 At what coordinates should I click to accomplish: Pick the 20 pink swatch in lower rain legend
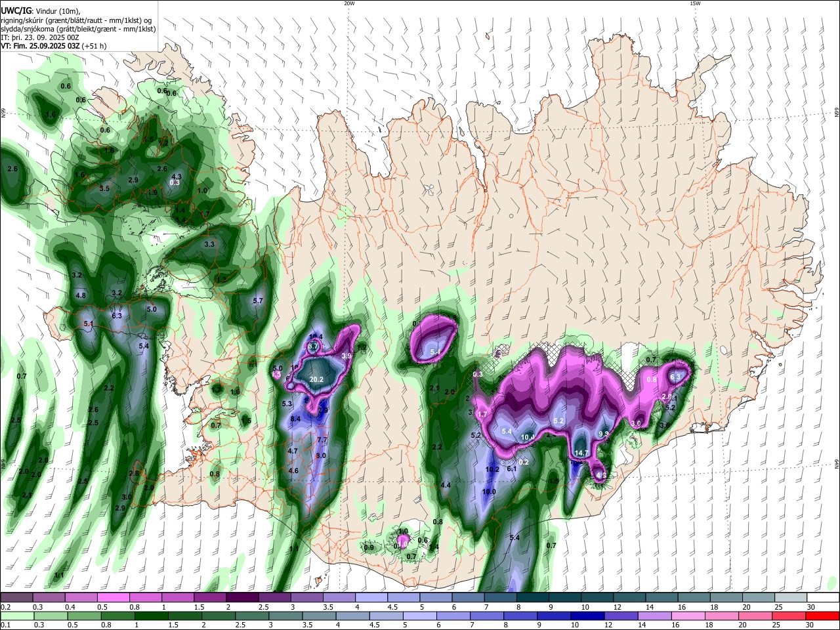coord(756,616)
